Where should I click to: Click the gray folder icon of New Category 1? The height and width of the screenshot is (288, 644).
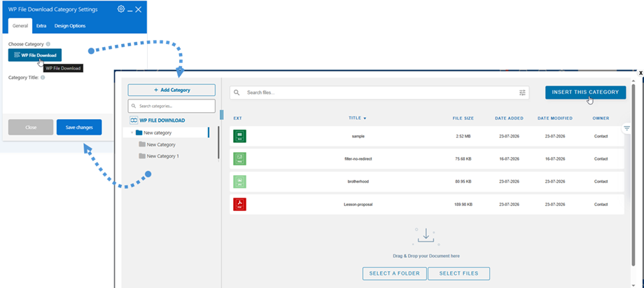(142, 156)
